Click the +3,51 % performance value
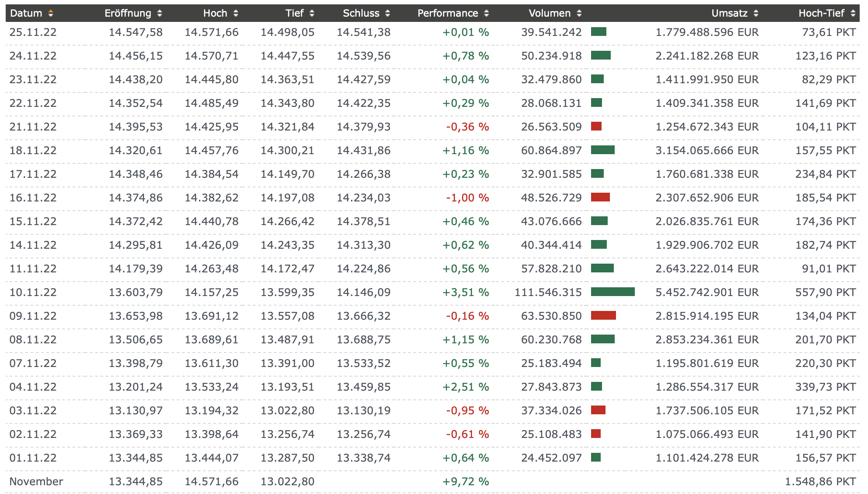Image resolution: width=868 pixels, height=494 pixels. tap(465, 293)
